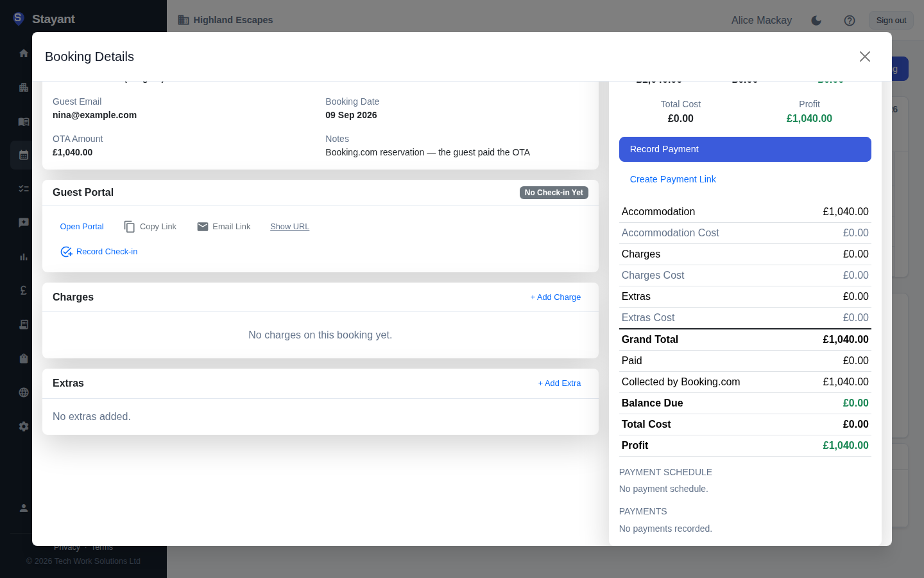The height and width of the screenshot is (578, 924).
Task: Open the book icon in the sidebar
Action: tap(24, 121)
